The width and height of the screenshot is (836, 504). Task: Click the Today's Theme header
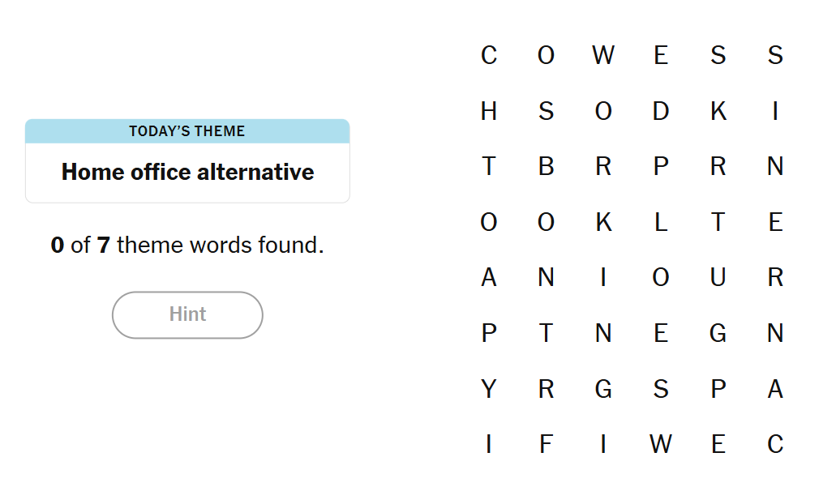point(187,131)
